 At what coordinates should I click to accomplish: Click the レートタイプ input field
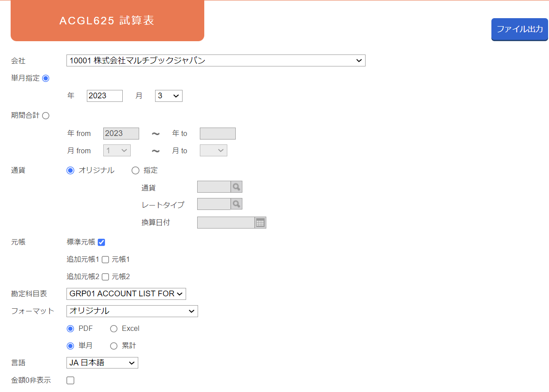tap(214, 204)
